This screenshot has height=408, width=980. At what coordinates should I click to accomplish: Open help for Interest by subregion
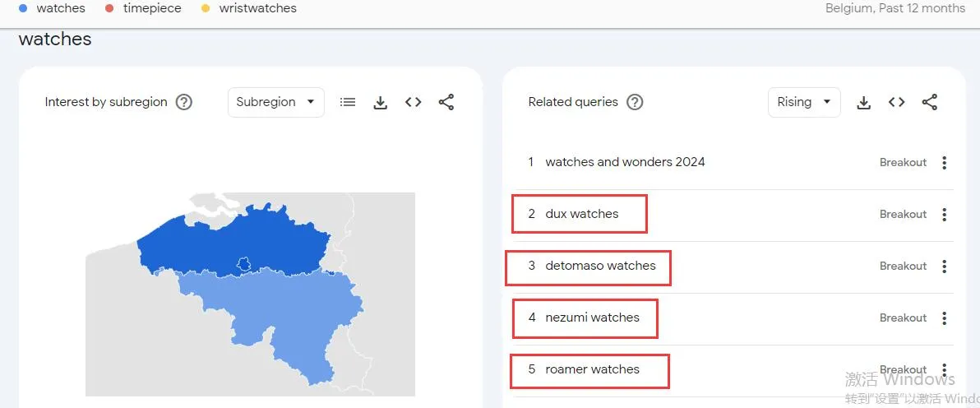tap(184, 102)
